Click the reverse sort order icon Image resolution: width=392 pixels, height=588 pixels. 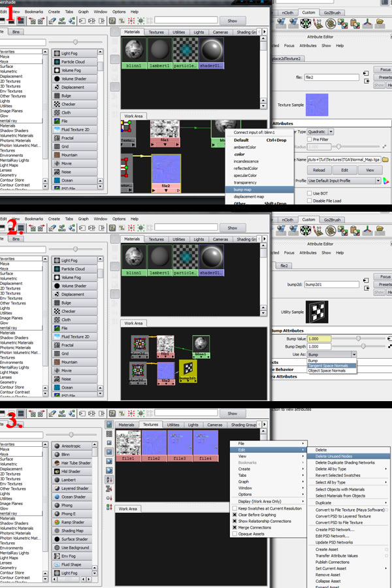point(109,507)
